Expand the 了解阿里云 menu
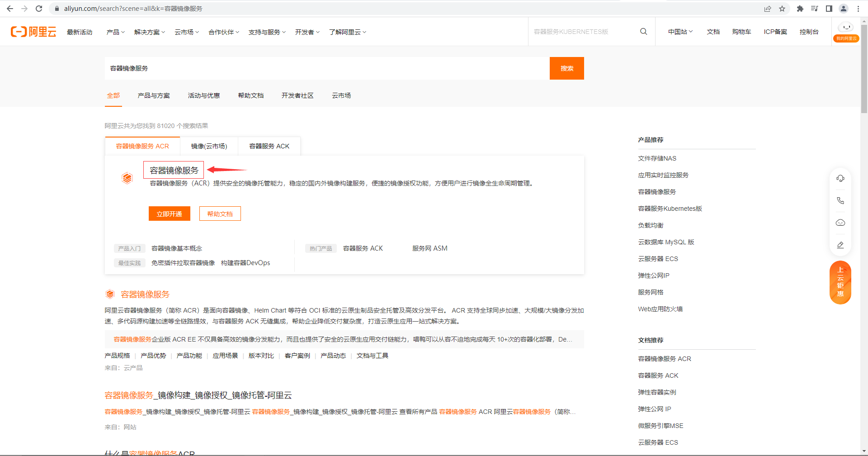This screenshot has height=456, width=868. coord(348,32)
